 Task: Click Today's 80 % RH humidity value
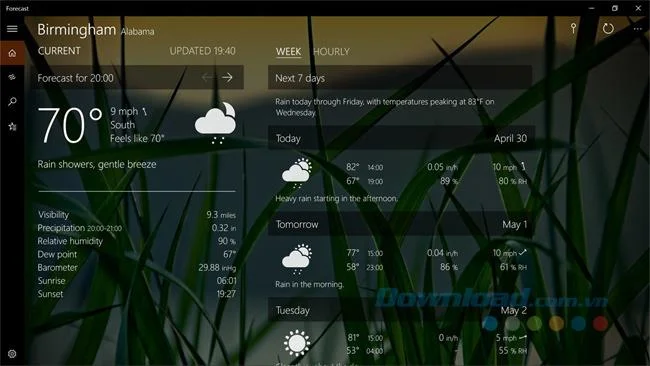coord(512,181)
